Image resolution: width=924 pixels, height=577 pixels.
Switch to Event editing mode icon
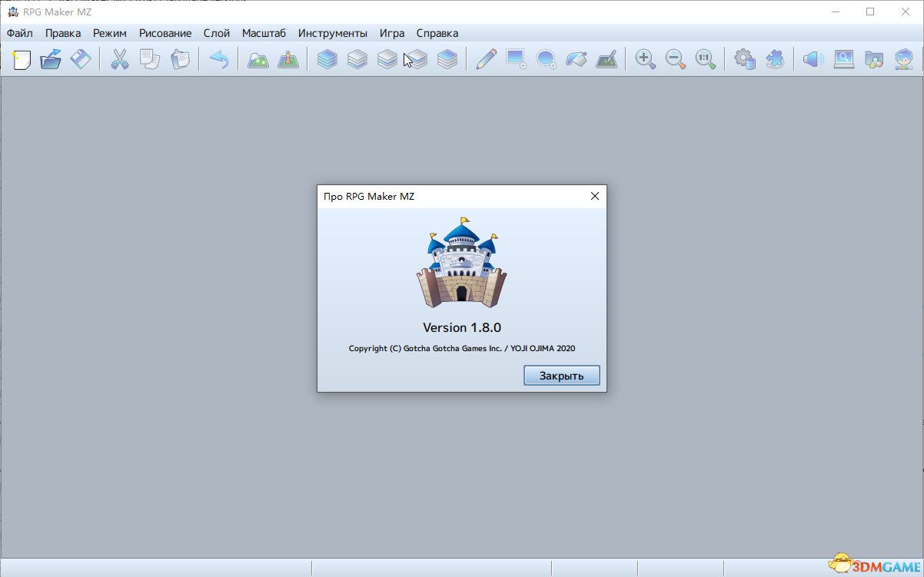pyautogui.click(x=288, y=59)
